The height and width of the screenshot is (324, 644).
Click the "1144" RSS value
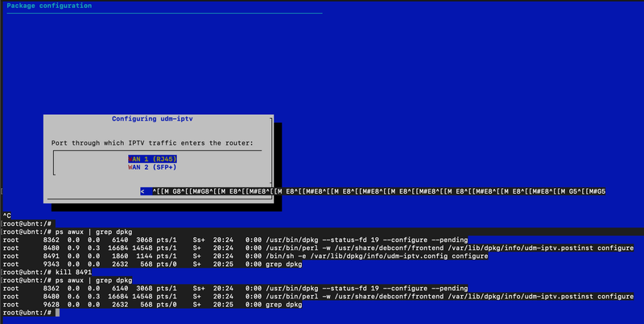pos(145,256)
